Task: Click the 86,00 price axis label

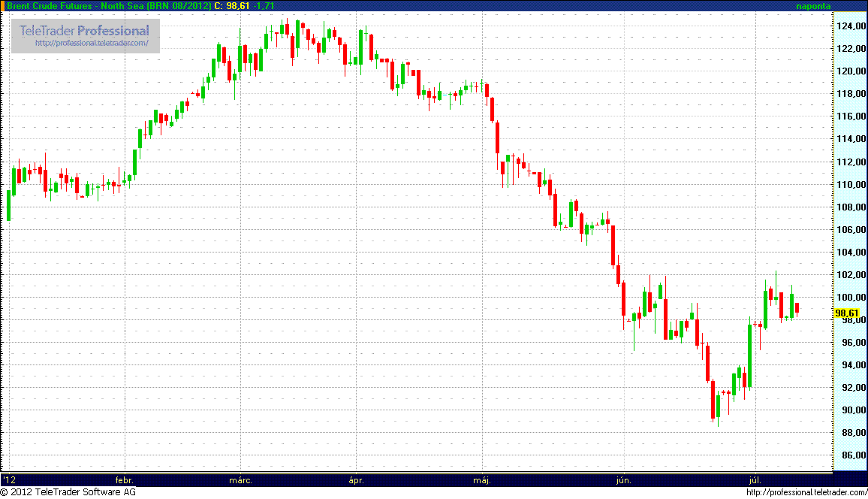Action: pos(854,456)
